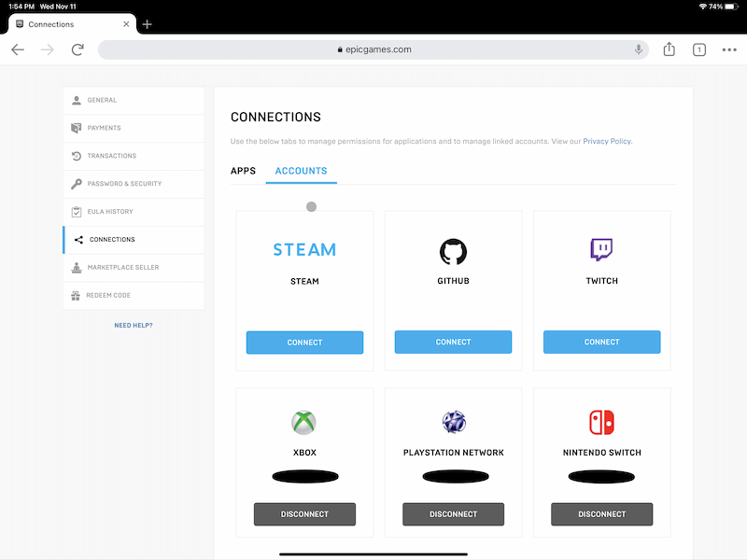The image size is (747, 560).
Task: Open the browser three-dot menu
Action: click(x=729, y=49)
